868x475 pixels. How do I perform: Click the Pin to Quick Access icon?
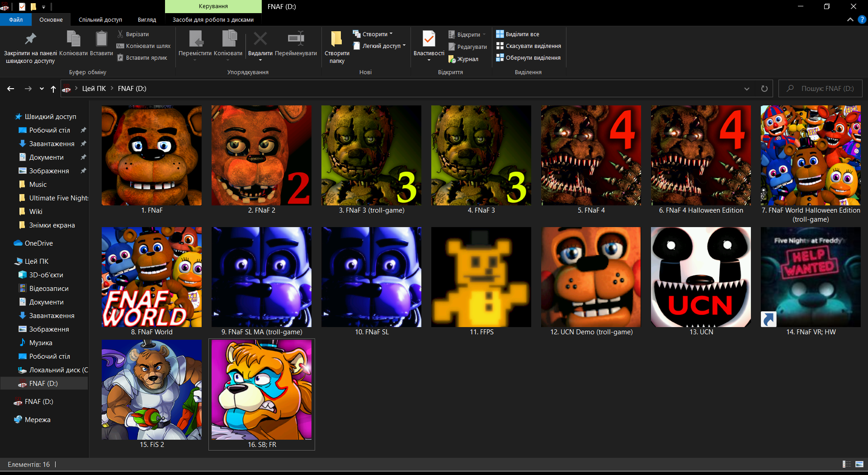pos(30,39)
